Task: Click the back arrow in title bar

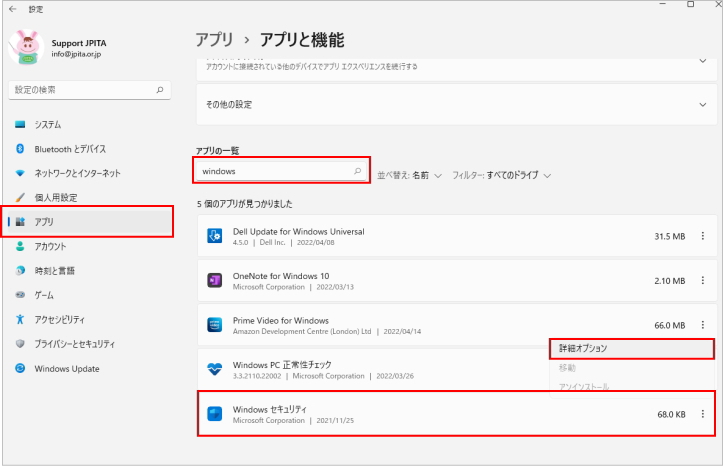Action: (x=12, y=8)
